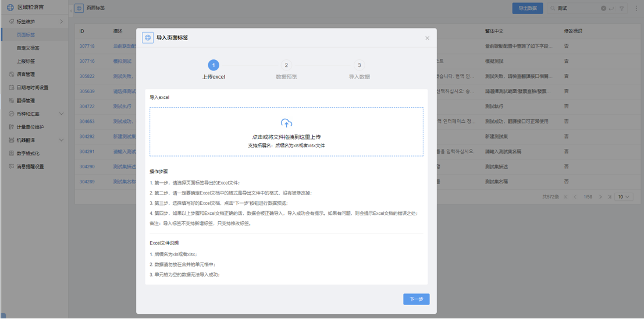Click the 消息提醒设置 sidebar icon

(12, 166)
